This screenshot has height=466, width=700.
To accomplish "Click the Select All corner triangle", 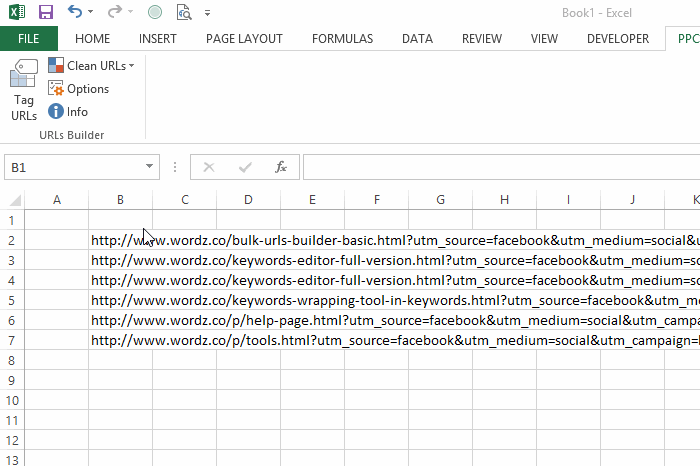I will pos(15,200).
